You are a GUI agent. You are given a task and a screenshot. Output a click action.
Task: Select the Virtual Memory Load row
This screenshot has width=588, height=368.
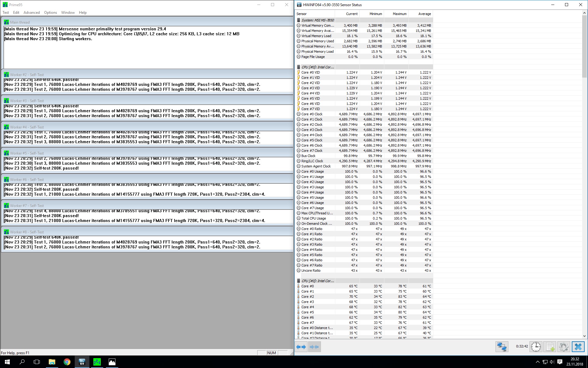point(364,36)
